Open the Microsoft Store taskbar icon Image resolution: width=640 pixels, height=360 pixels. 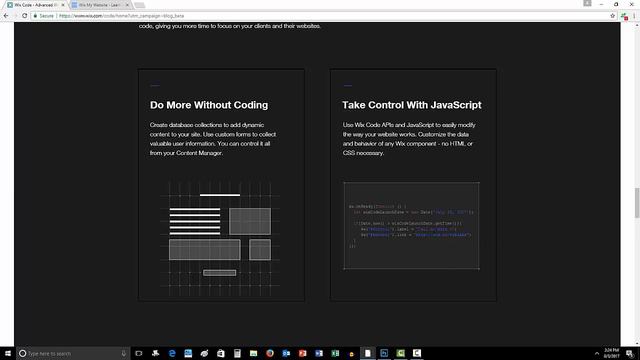221,353
